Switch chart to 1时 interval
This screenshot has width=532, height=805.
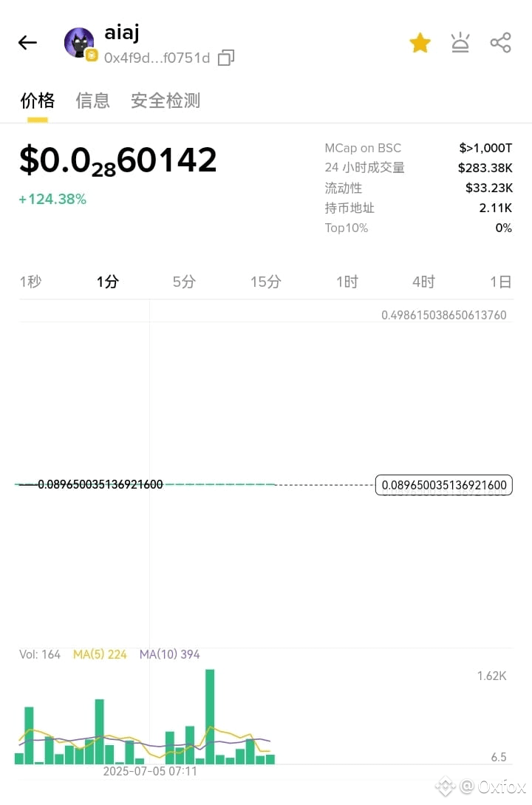[x=347, y=282]
